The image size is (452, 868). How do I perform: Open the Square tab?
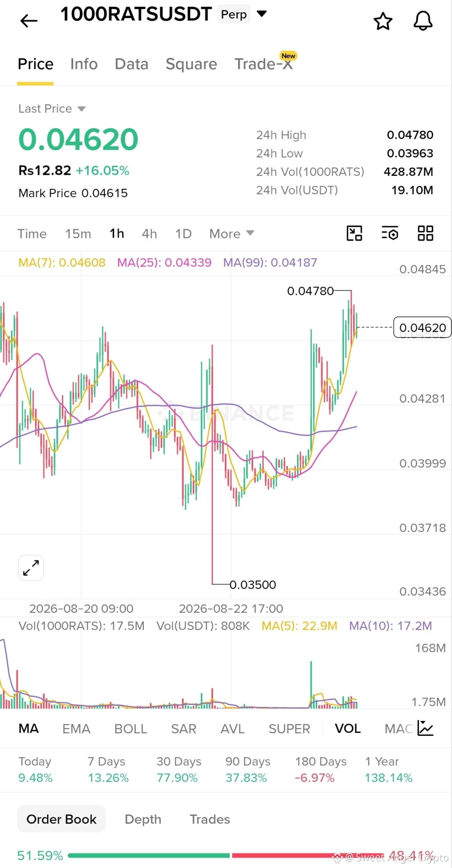pos(191,64)
